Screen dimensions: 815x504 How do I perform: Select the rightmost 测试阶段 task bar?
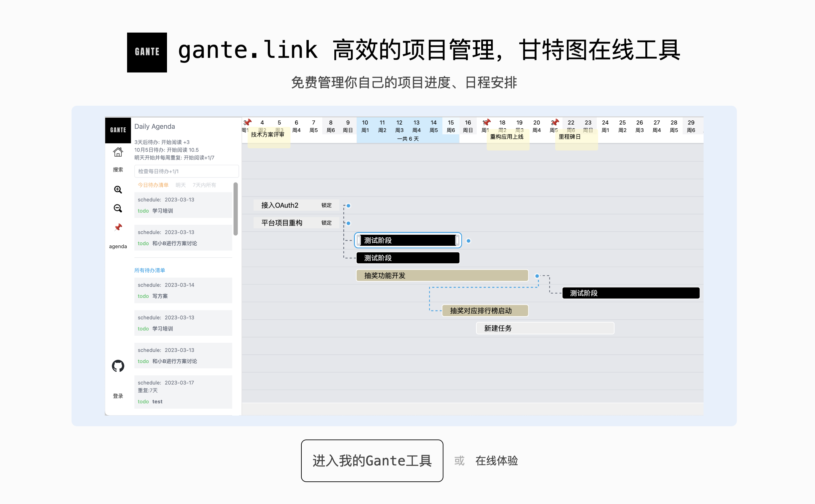(631, 293)
